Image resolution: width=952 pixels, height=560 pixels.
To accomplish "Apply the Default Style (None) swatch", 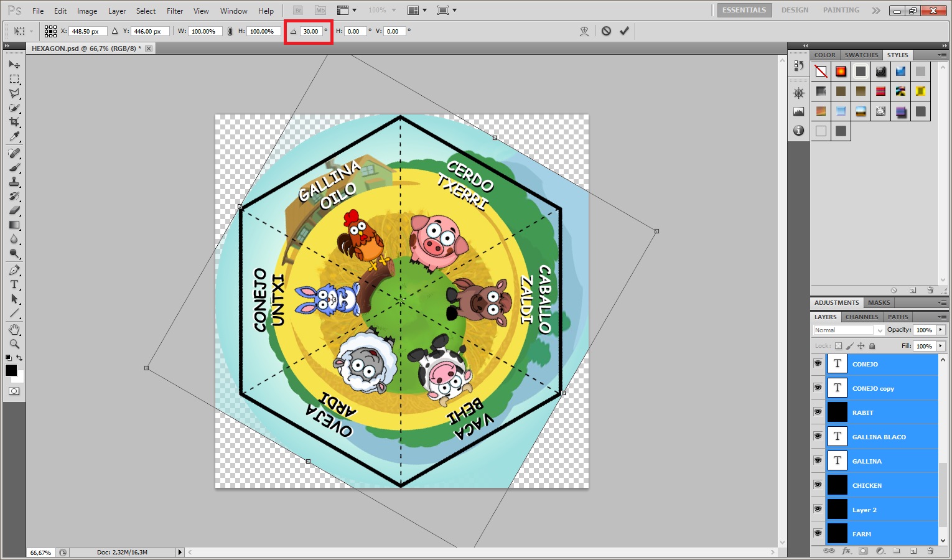I will [821, 72].
